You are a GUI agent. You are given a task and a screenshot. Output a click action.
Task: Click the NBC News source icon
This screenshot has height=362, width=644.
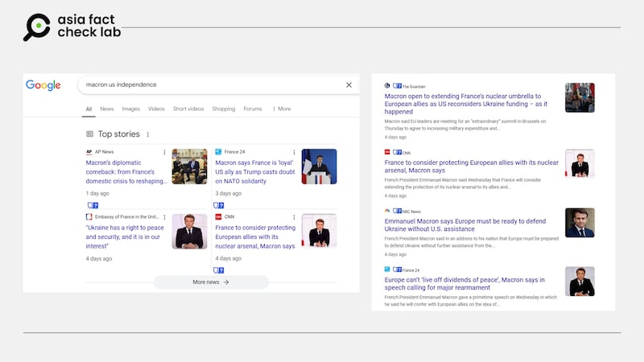click(x=387, y=212)
